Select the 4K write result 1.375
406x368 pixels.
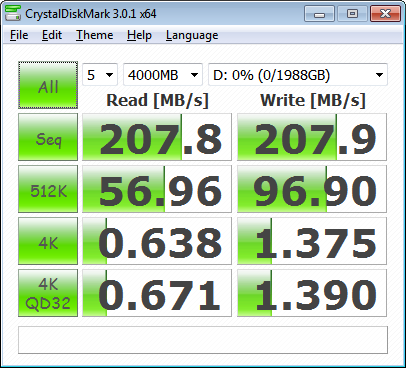[312, 241]
